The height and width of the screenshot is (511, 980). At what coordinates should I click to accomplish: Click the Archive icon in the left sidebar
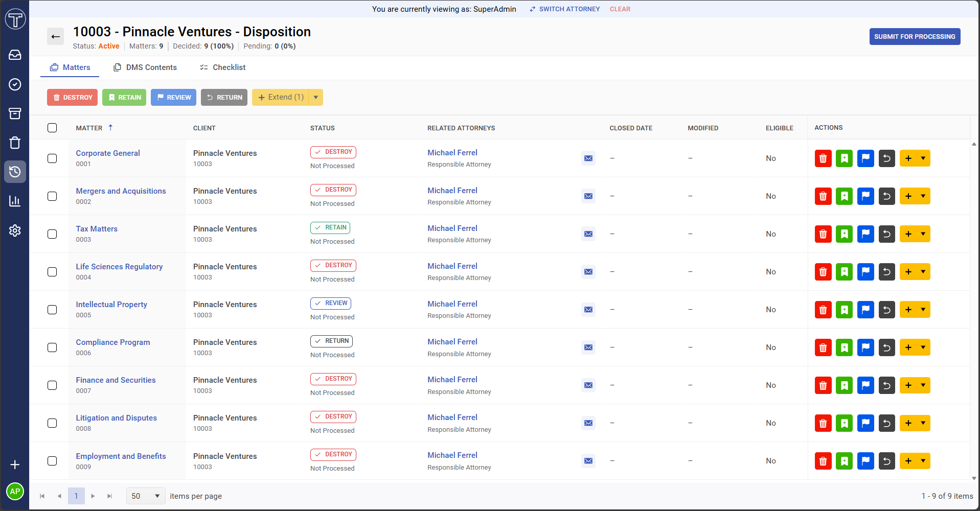(x=15, y=113)
